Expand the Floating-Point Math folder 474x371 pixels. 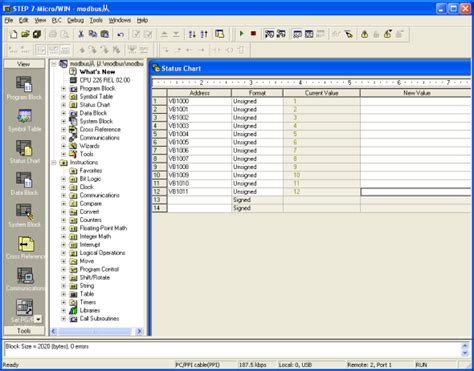pos(63,228)
